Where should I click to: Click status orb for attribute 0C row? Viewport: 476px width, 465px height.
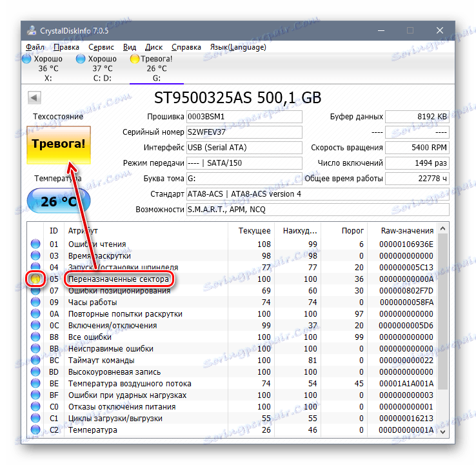coord(35,326)
